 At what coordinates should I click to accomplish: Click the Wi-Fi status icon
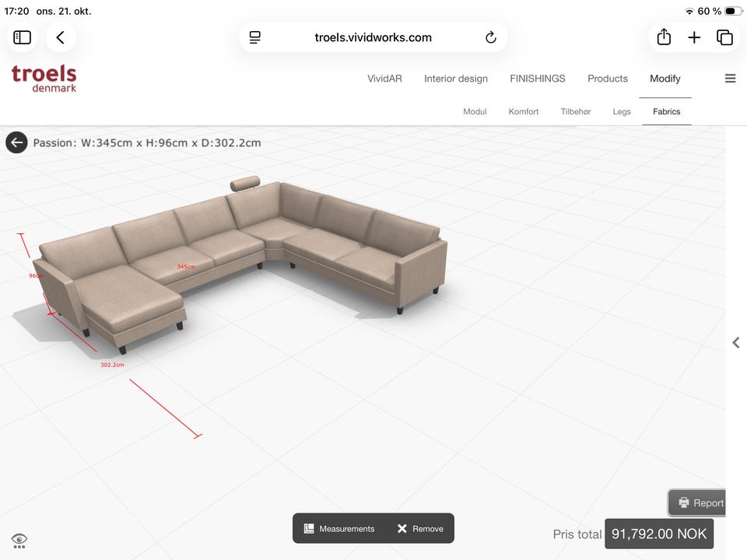tap(689, 11)
